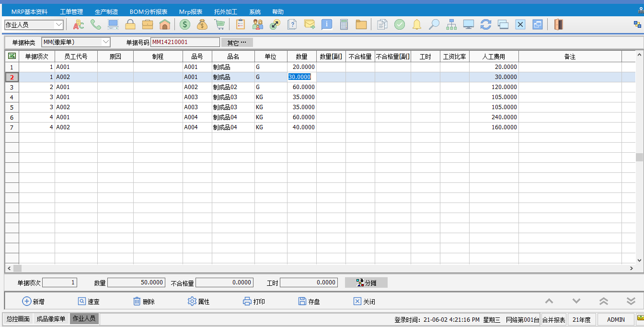Click the magnifying glass search icon
The width and height of the screenshot is (644, 327).
(x=434, y=24)
